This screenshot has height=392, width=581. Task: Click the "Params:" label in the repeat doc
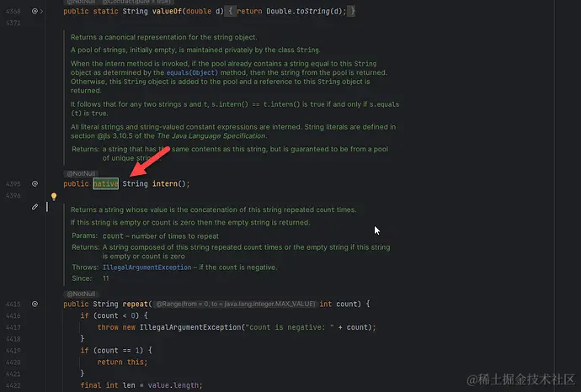[x=84, y=236]
